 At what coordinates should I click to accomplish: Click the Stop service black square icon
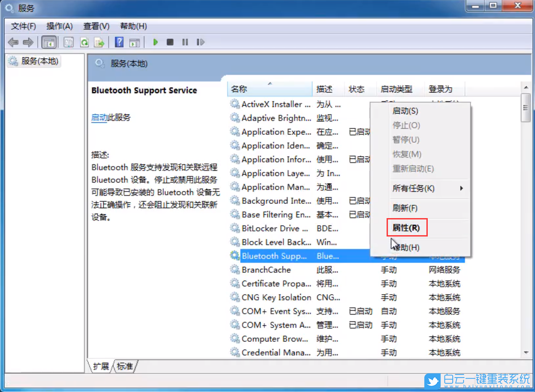pyautogui.click(x=170, y=42)
